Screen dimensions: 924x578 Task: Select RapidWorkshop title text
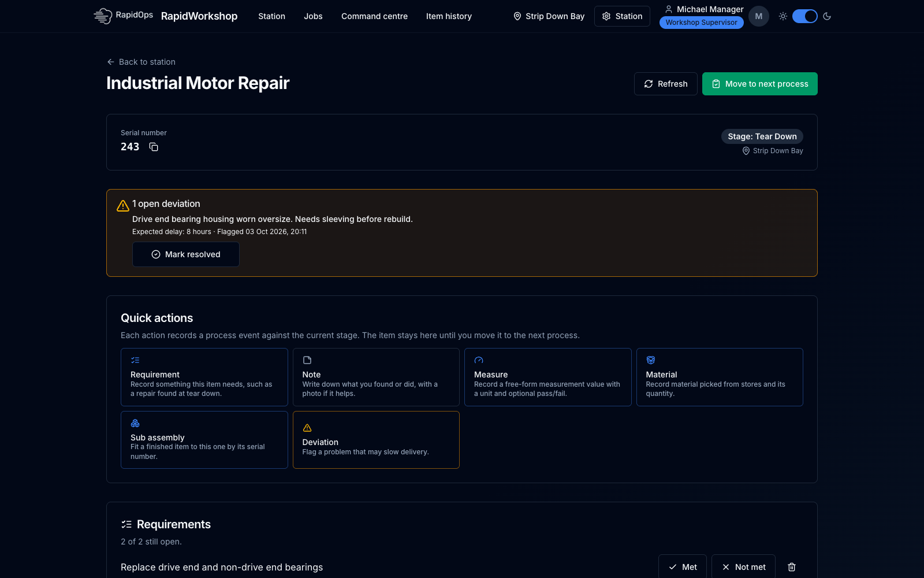pyautogui.click(x=199, y=16)
